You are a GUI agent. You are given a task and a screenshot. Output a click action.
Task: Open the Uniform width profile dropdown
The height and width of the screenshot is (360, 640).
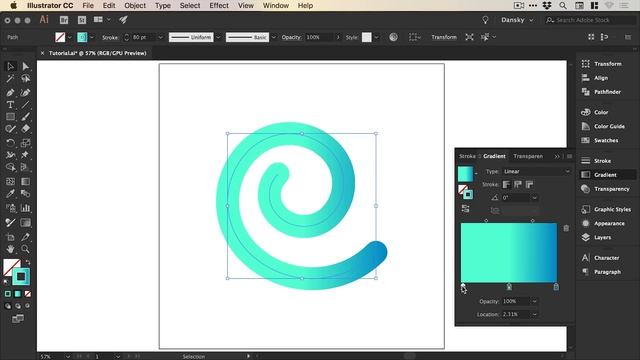(218, 37)
